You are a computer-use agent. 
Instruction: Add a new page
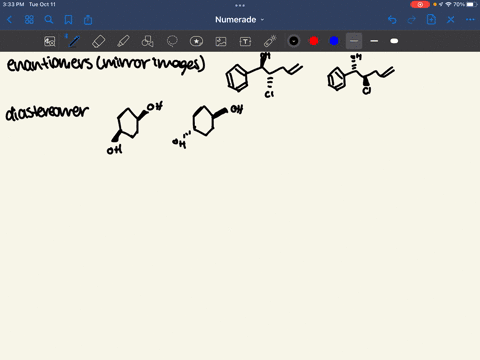click(x=431, y=20)
